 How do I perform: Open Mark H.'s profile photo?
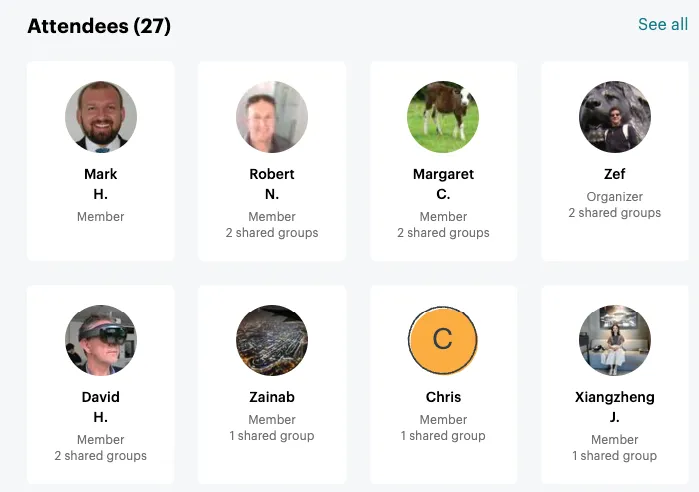point(101,117)
